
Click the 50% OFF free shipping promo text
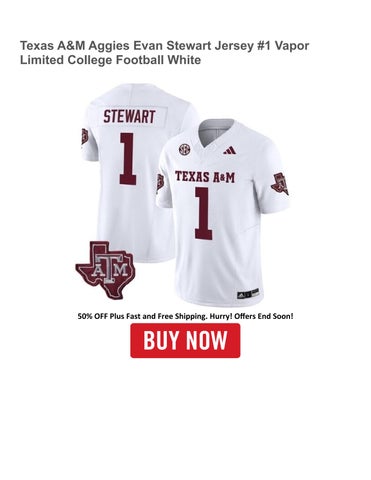(x=185, y=316)
